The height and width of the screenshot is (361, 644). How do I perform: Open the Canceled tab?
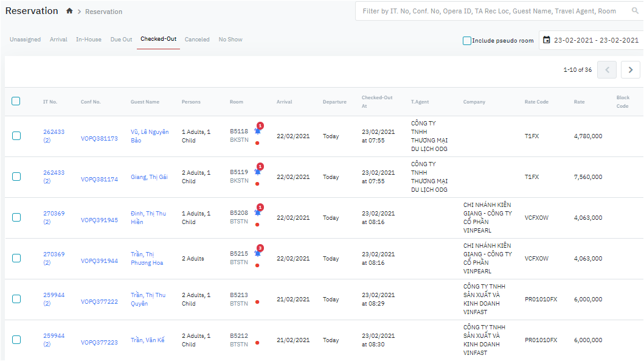click(197, 40)
